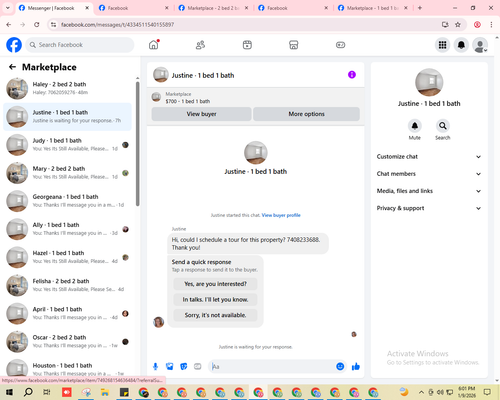This screenshot has width=500, height=400.
Task: Click the View buyer button
Action: (201, 114)
